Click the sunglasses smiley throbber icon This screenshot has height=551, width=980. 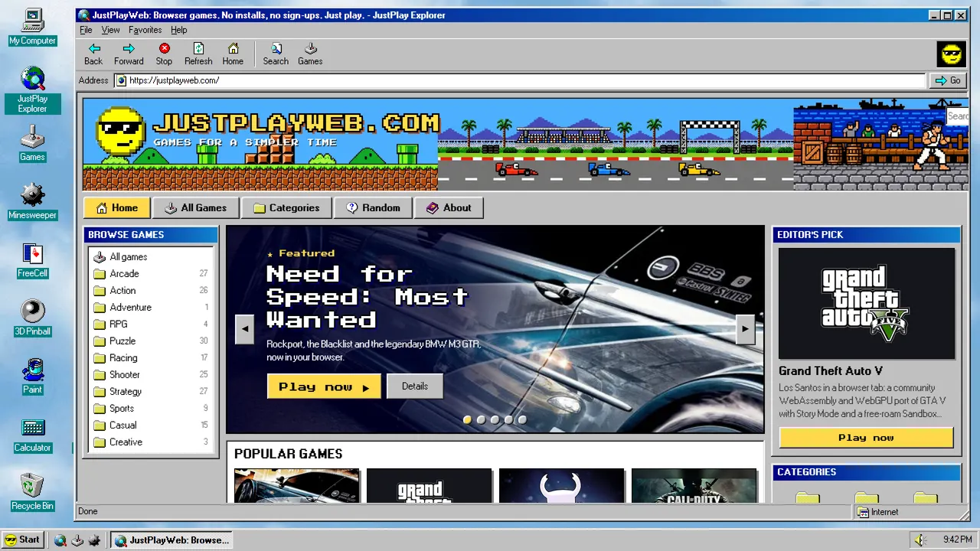(x=952, y=54)
